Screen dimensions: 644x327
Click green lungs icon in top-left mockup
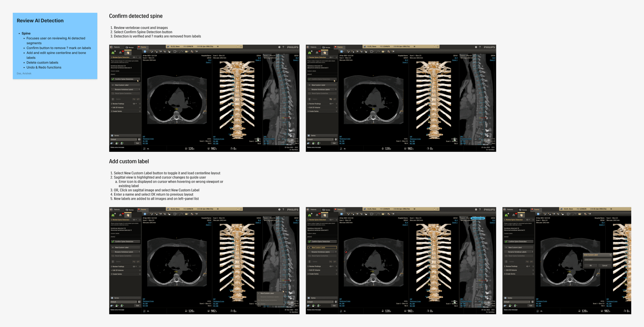tap(113, 53)
